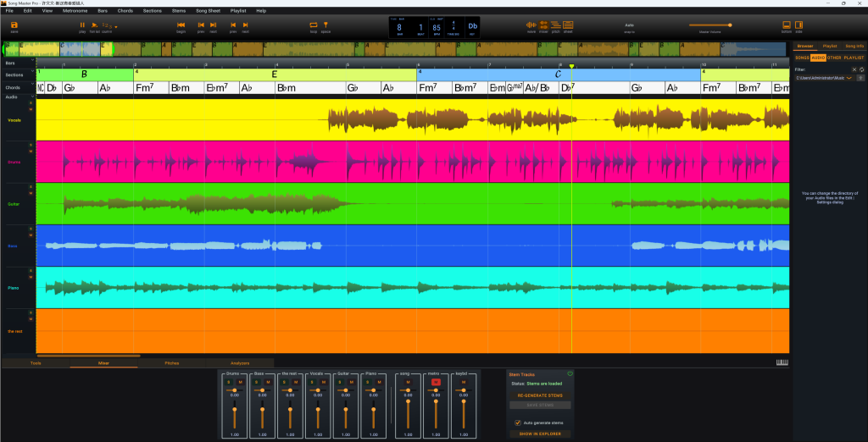Mute the Drums channel in the mixer
868x442 pixels.
240,382
